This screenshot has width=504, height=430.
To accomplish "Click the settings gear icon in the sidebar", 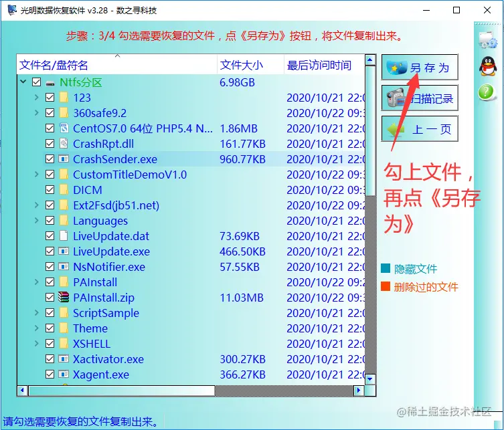I will pos(488,40).
